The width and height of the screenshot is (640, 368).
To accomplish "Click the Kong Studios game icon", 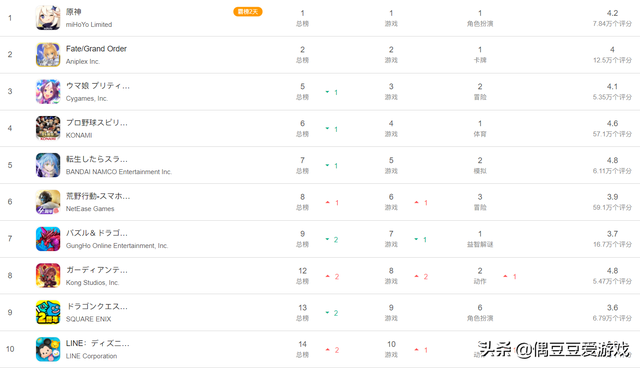I will 48,276.
